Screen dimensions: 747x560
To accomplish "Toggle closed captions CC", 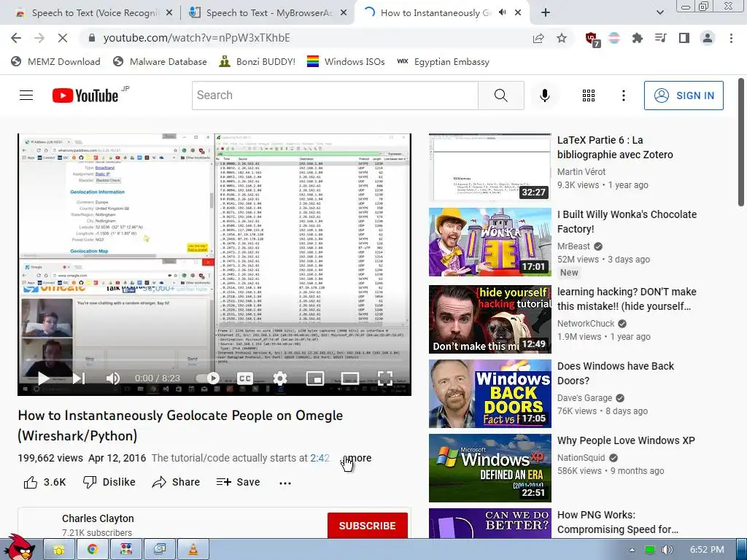I will [245, 378].
